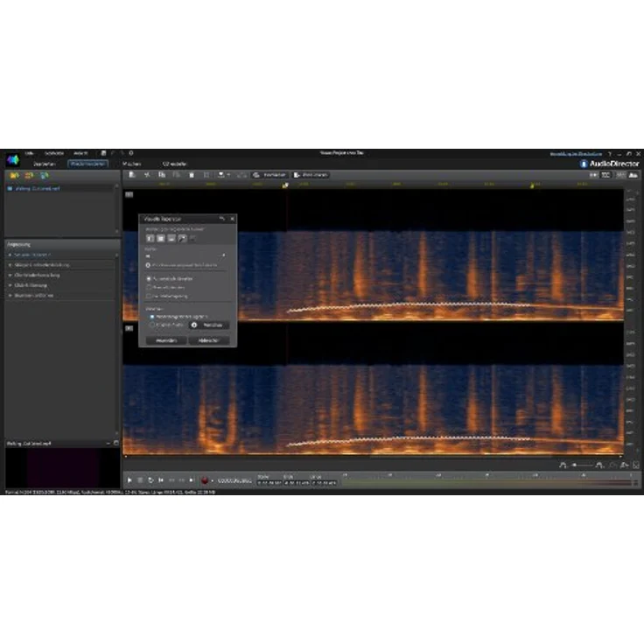
Task: Click the first document icon in editing toolbar
Action: (132, 175)
